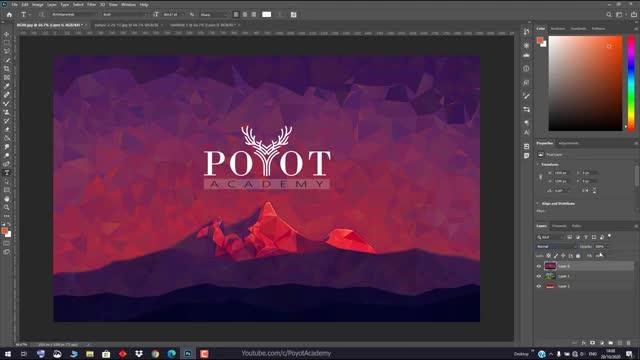Select the Eyedropper tool
Viewport: 640px width, 360px height.
[7, 86]
